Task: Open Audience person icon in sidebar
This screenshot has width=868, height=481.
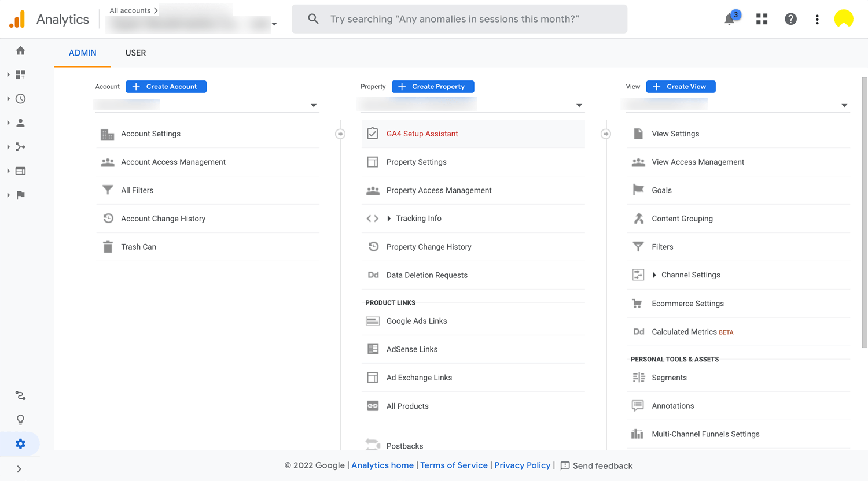Action: pos(20,123)
